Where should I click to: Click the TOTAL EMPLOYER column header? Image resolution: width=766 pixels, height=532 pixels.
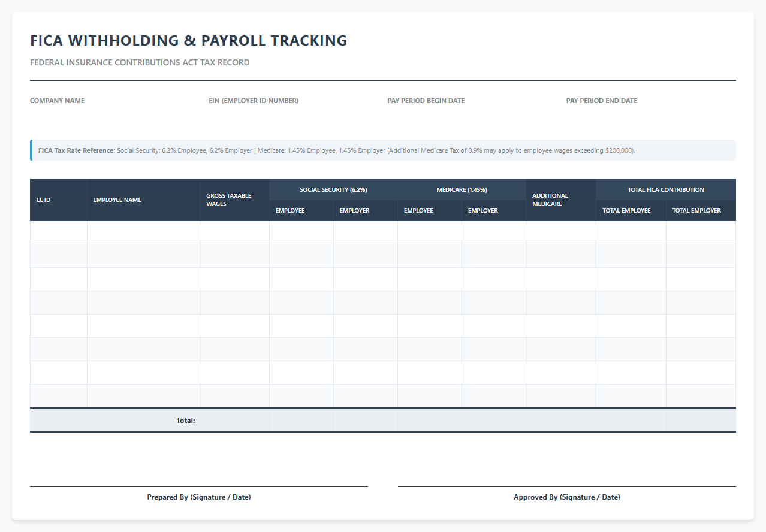(x=701, y=211)
